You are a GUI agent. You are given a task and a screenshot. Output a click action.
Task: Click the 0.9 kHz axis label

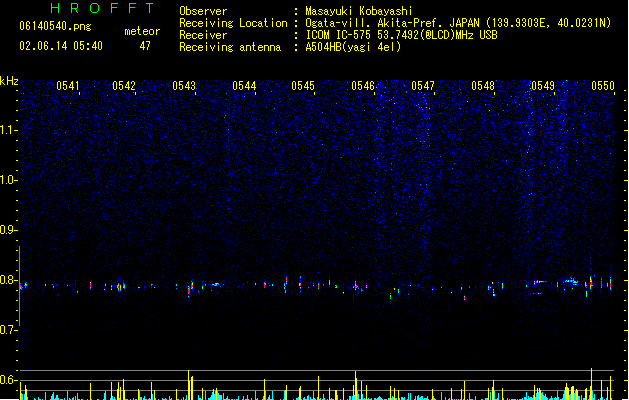click(8, 230)
